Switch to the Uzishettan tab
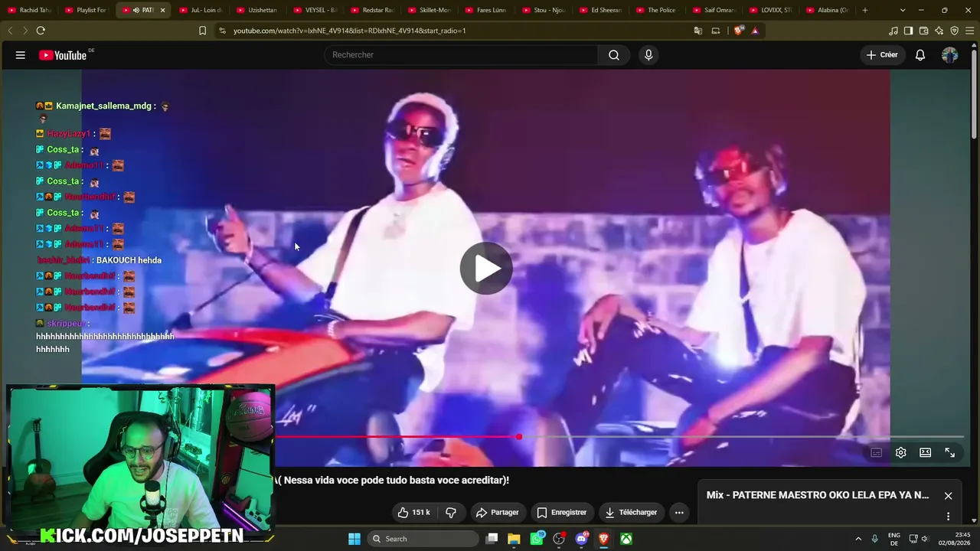 [x=258, y=10]
